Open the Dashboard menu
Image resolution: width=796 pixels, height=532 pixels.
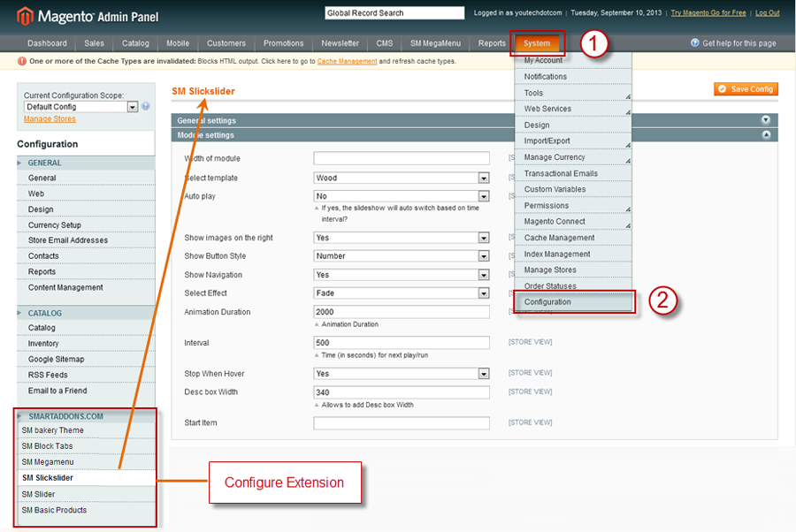pyautogui.click(x=47, y=43)
